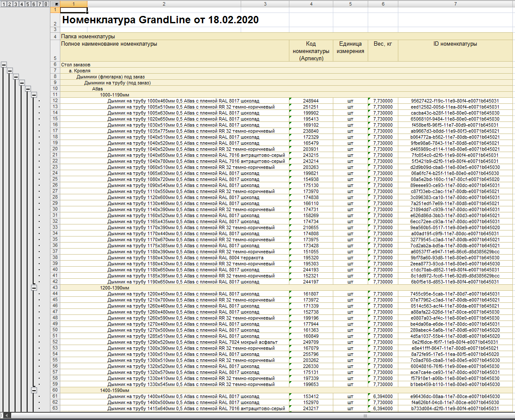Screen dimensions: 515x420
Task: Click outline level 2 button
Action: 9,4
